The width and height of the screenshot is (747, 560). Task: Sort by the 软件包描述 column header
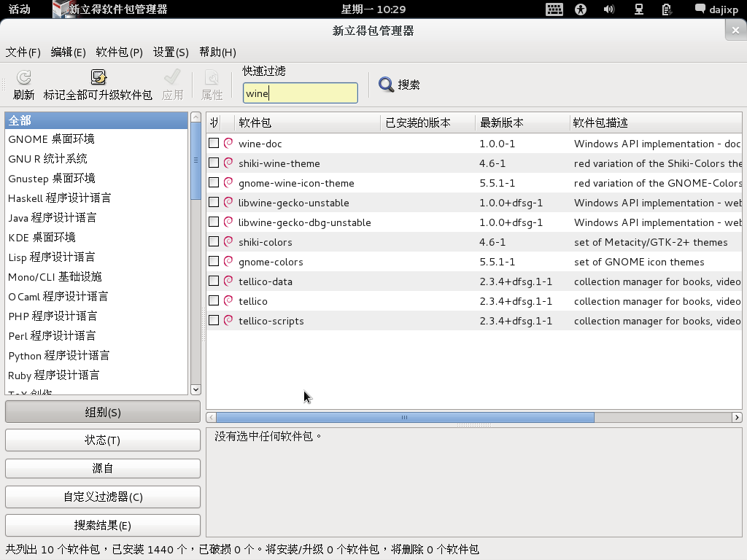click(656, 122)
